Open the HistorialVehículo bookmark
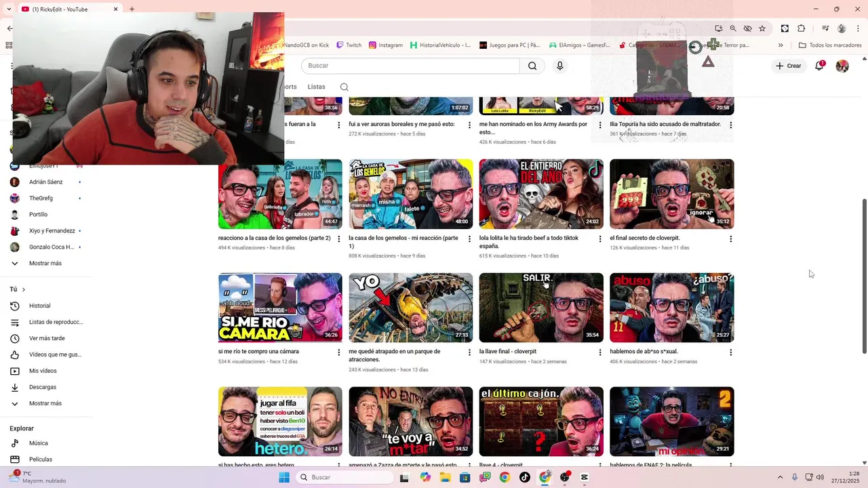This screenshot has width=868, height=488. 440,45
